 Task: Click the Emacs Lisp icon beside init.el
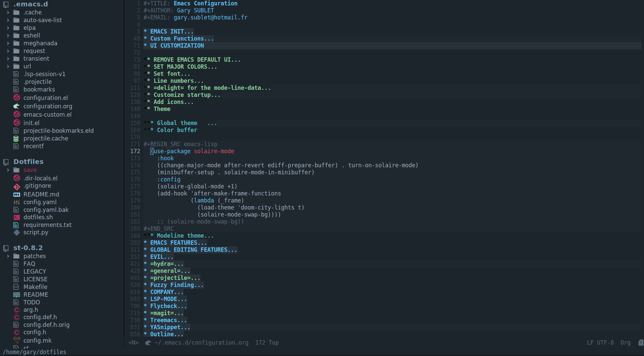(x=17, y=122)
